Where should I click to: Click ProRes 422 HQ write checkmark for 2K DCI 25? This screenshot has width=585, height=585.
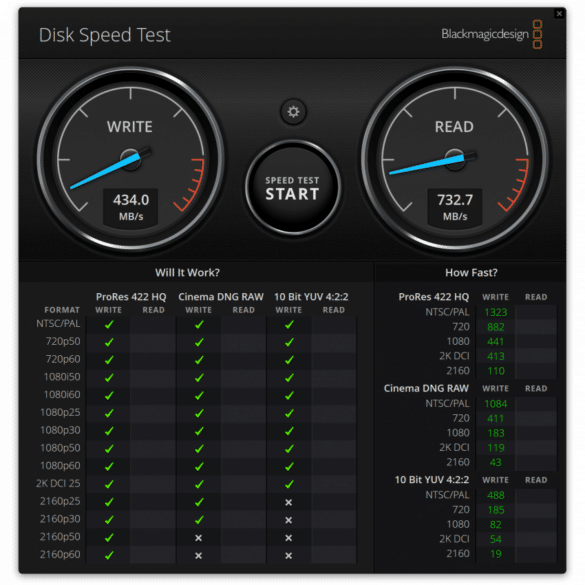point(109,484)
